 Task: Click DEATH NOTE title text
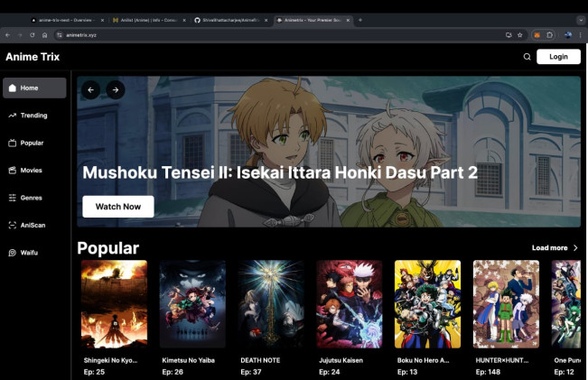[260, 360]
